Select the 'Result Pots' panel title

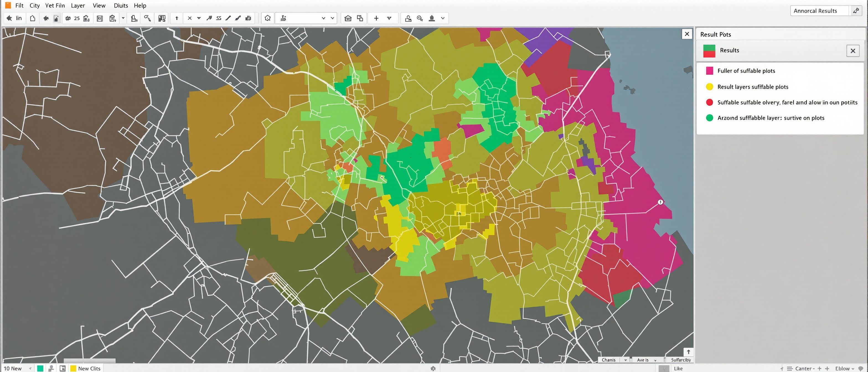point(716,34)
